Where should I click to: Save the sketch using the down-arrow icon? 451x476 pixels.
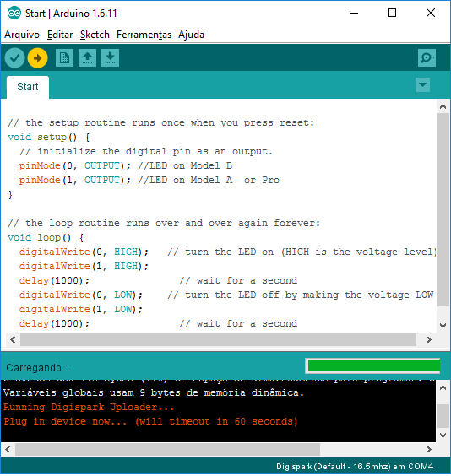coord(111,57)
